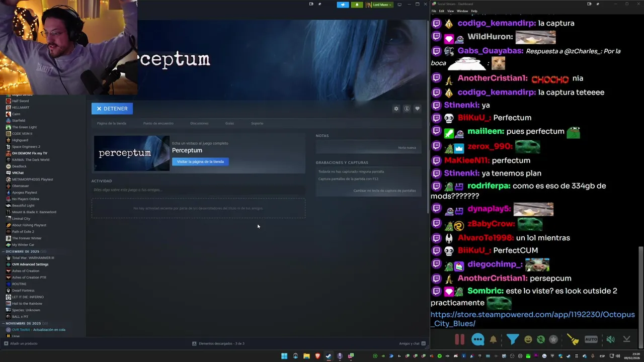Image resolution: width=644 pixels, height=362 pixels.
Task: Open Window menu in Social Stream
Action: coord(462,11)
